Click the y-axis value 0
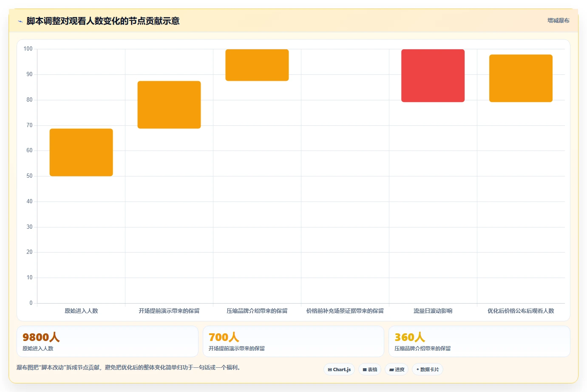 31,303
